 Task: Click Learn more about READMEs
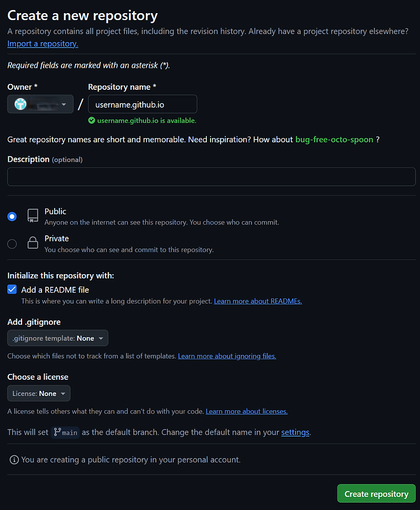coord(257,301)
